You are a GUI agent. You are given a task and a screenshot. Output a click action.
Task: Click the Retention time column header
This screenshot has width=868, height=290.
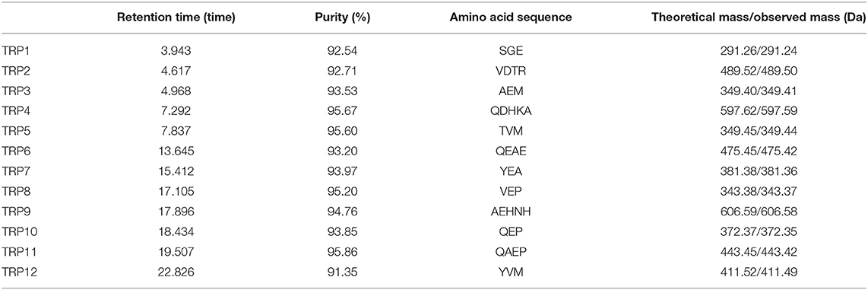pyautogui.click(x=176, y=18)
